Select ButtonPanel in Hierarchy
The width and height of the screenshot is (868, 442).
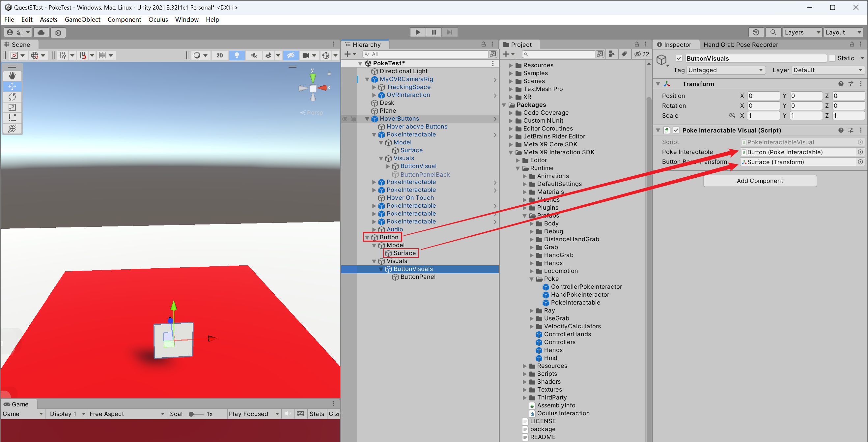click(x=417, y=277)
